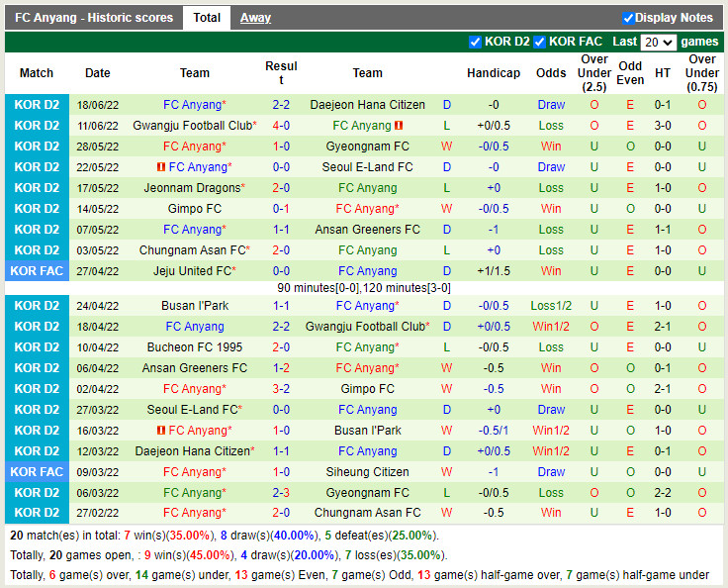Click red card icon before FC Anyang 22/05/22

pos(160,167)
